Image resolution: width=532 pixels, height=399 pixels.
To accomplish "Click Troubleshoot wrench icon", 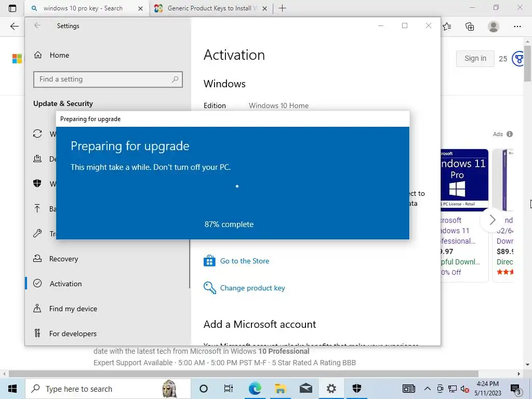I will click(37, 233).
